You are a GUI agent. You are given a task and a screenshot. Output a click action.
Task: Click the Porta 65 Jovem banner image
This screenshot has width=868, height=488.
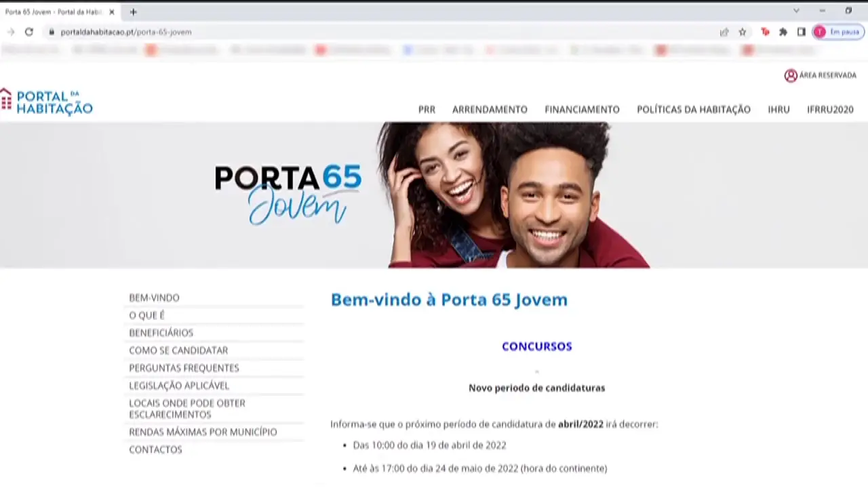(x=434, y=195)
